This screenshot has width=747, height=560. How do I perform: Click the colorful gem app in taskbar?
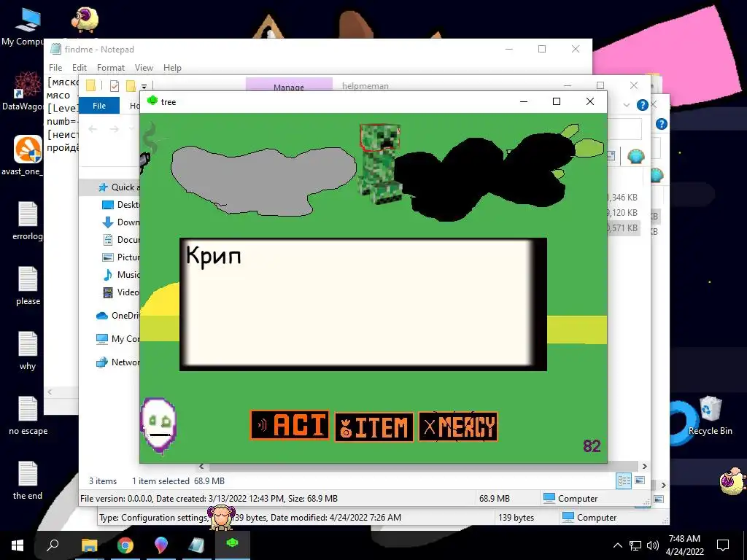point(161,545)
